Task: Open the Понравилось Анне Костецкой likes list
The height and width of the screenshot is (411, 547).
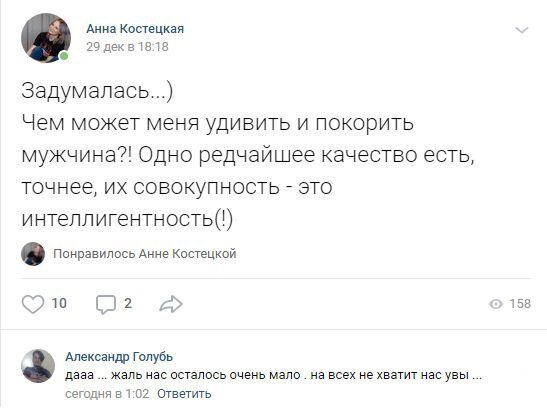Action: 145,254
